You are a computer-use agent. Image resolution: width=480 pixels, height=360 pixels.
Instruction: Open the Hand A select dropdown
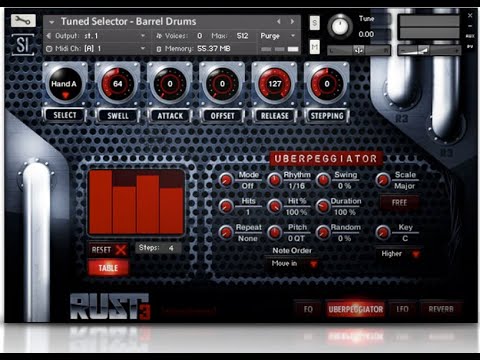click(x=65, y=84)
